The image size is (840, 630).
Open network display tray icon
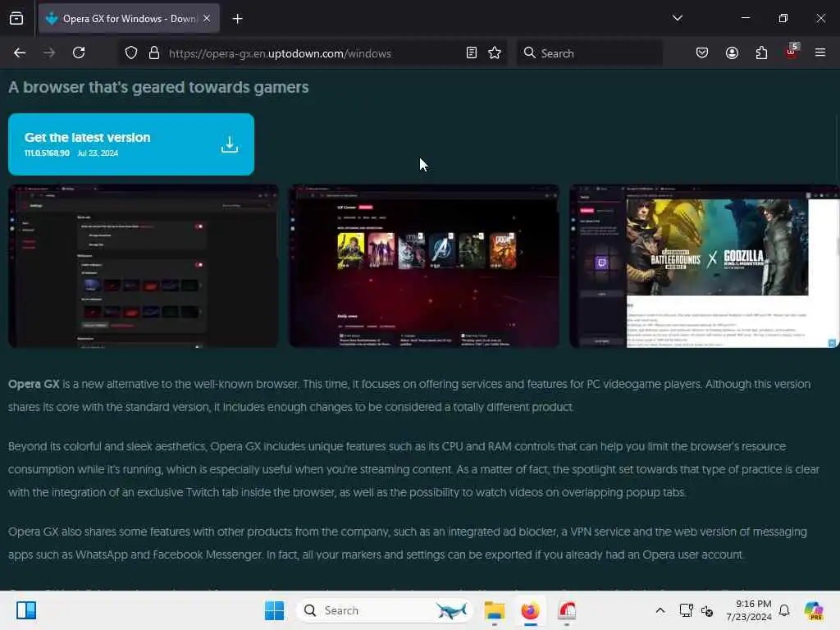pyautogui.click(x=686, y=610)
